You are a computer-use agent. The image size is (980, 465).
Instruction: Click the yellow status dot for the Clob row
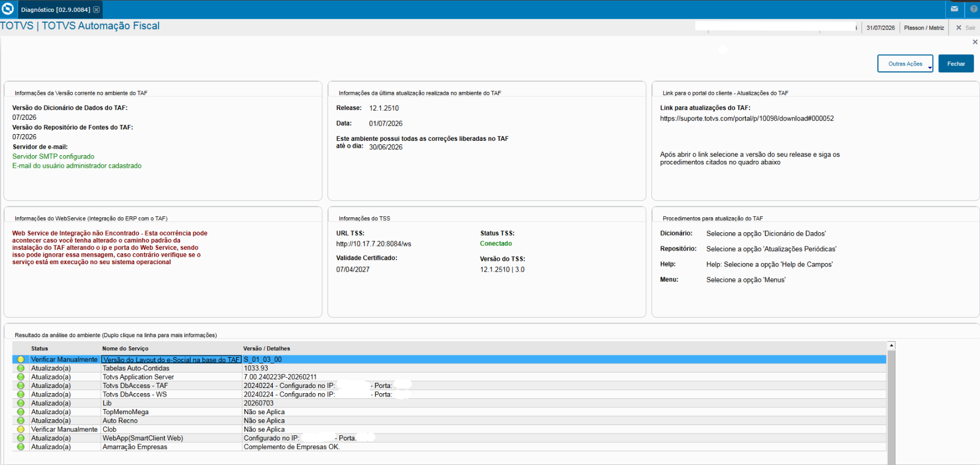[21, 430]
